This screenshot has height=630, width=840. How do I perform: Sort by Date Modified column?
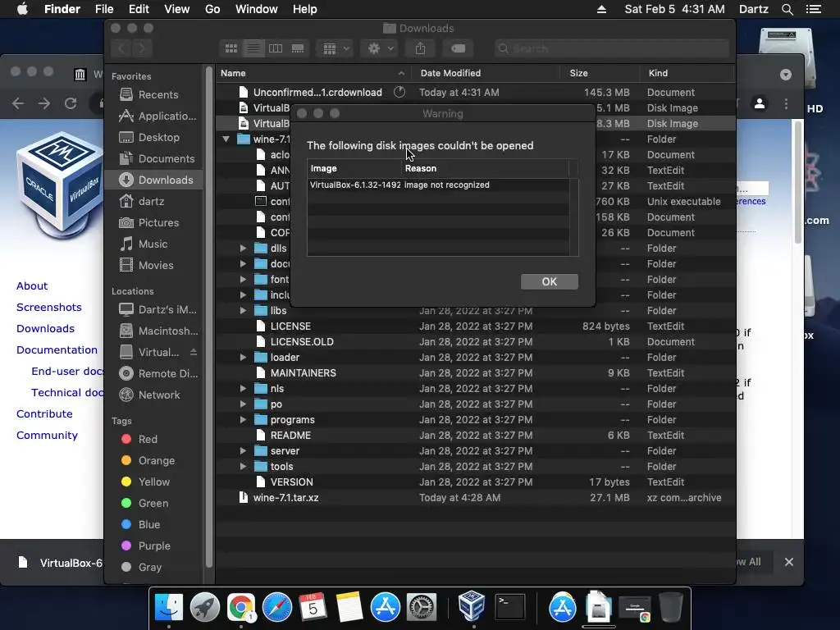486,73
